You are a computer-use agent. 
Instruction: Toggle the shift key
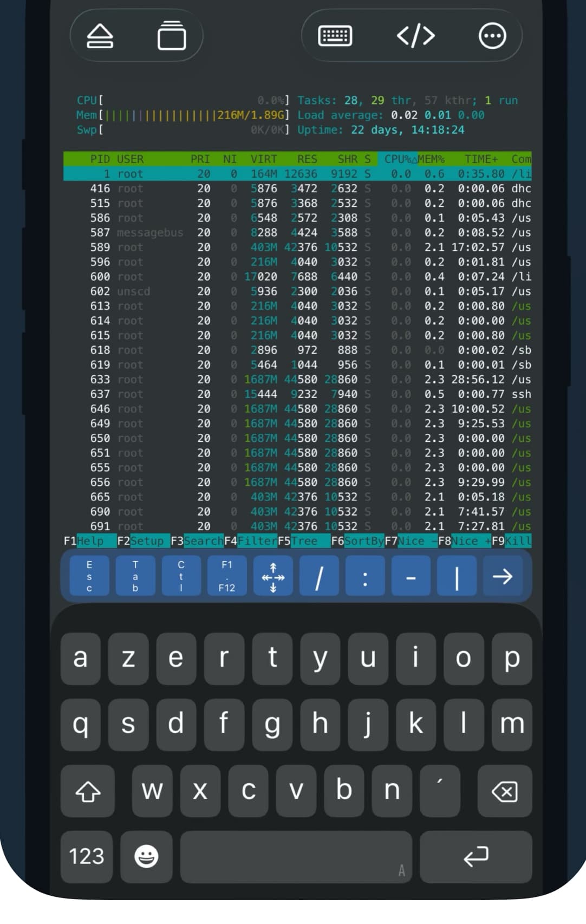pyautogui.click(x=88, y=791)
